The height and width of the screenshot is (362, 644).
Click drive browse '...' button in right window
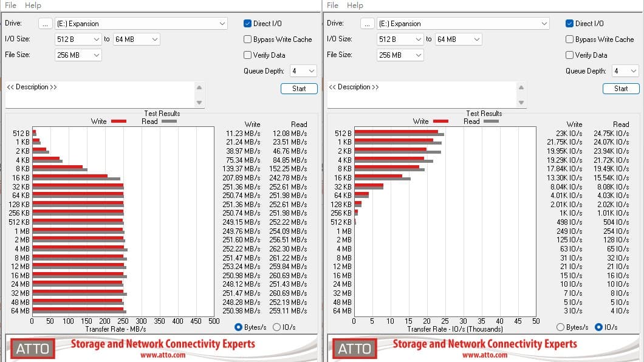point(367,24)
